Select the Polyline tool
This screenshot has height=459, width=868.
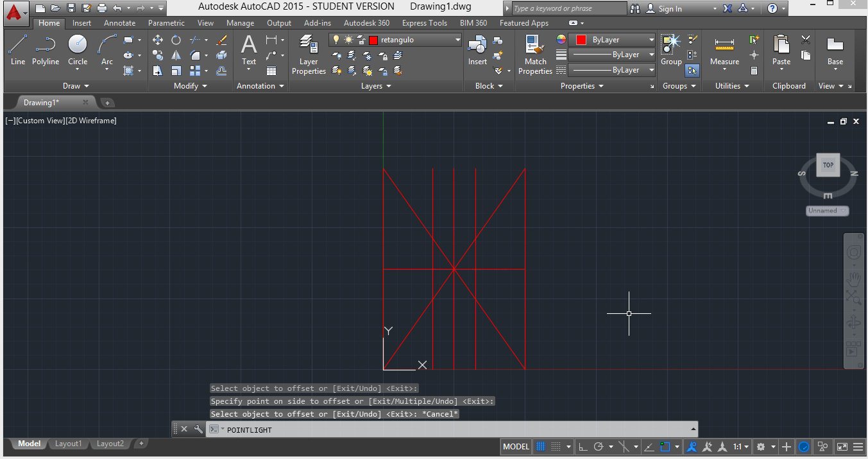[46, 50]
